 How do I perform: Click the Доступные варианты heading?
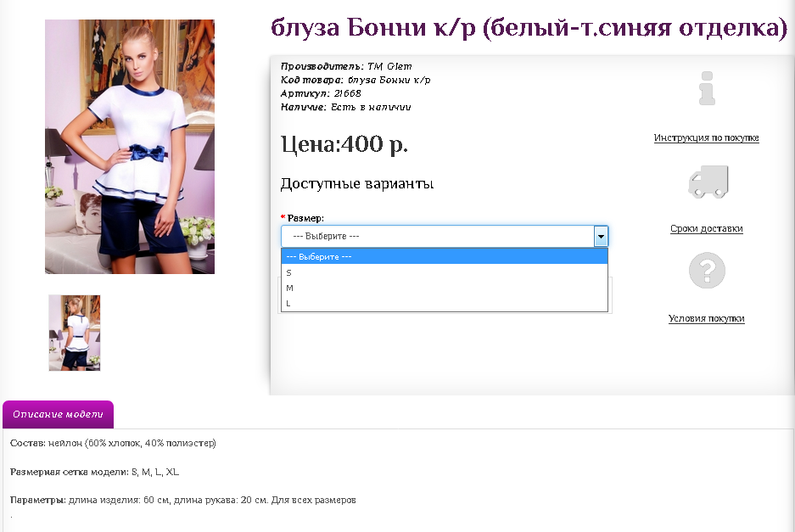(357, 183)
